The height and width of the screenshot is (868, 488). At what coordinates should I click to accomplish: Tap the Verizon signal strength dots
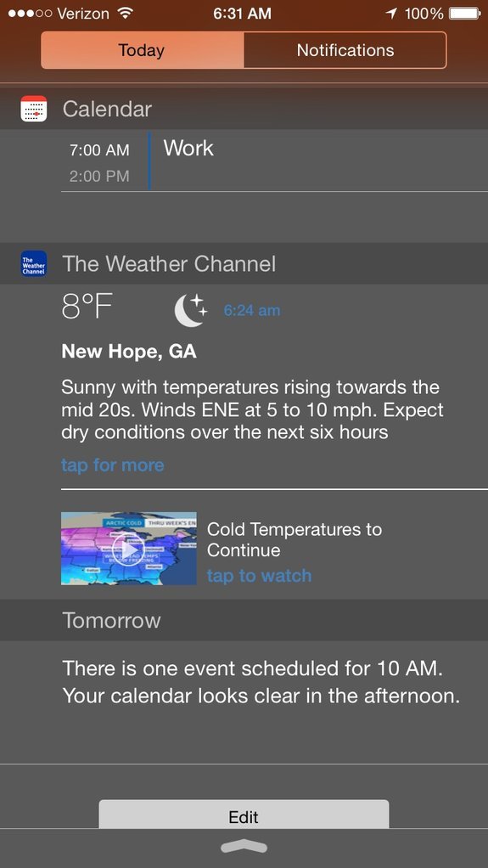pyautogui.click(x=26, y=14)
